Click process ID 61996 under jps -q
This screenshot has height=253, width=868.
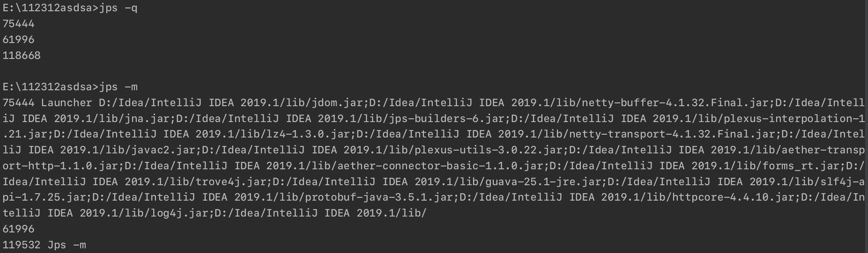[x=19, y=40]
